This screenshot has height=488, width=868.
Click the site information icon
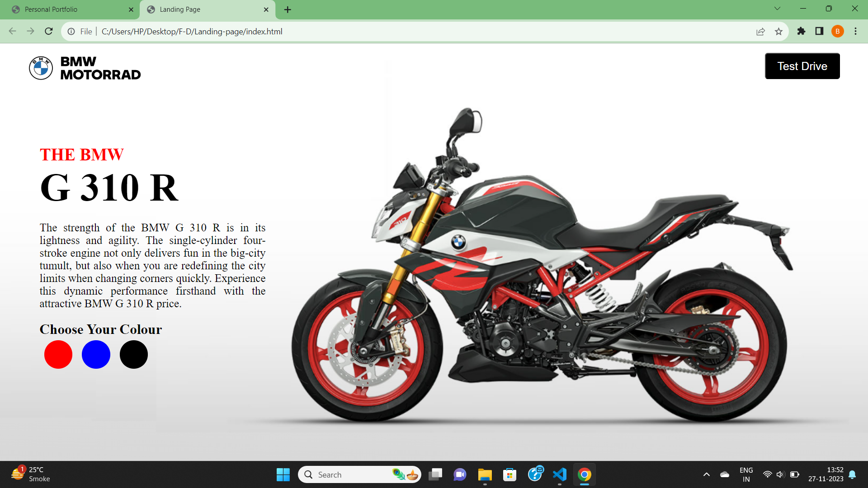pyautogui.click(x=71, y=31)
